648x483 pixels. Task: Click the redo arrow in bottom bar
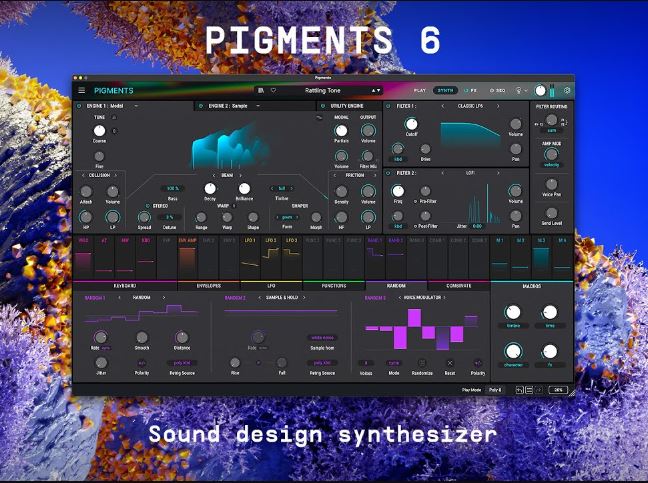pyautogui.click(x=538, y=390)
